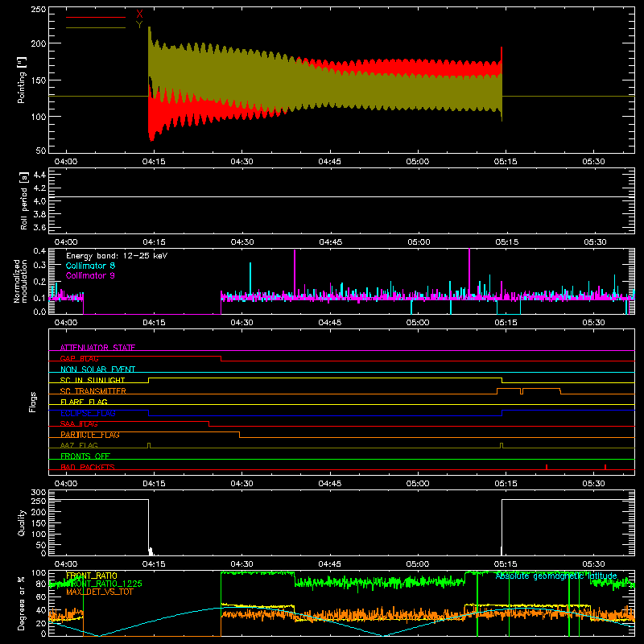Click the green FRONT_RATIO_1225 legend entry
This screenshot has width=644, height=644.
(x=104, y=583)
